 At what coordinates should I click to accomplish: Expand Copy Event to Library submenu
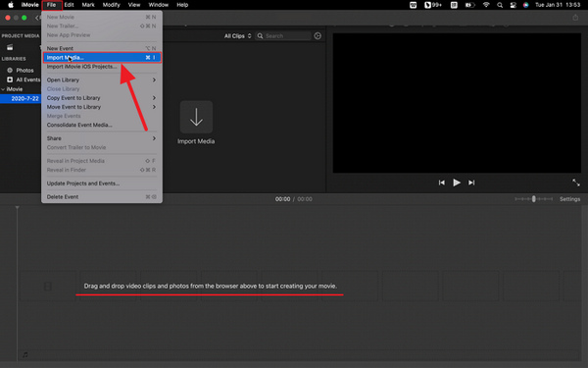[101, 98]
